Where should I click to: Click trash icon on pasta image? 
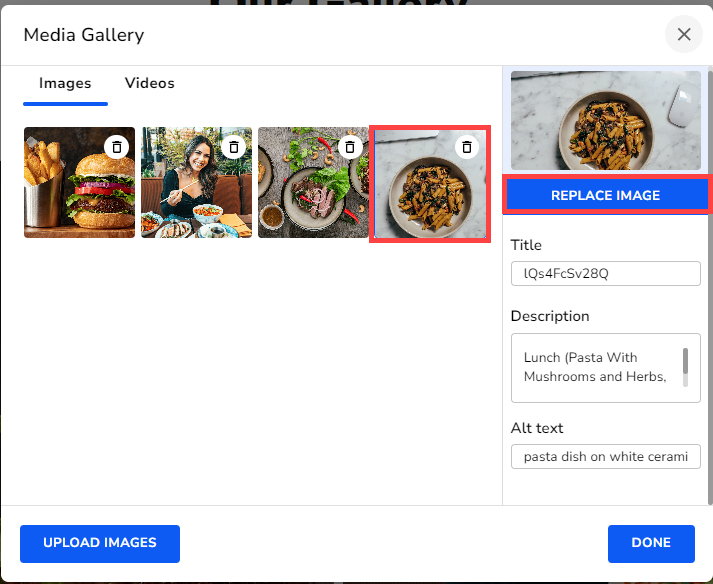pyautogui.click(x=466, y=147)
